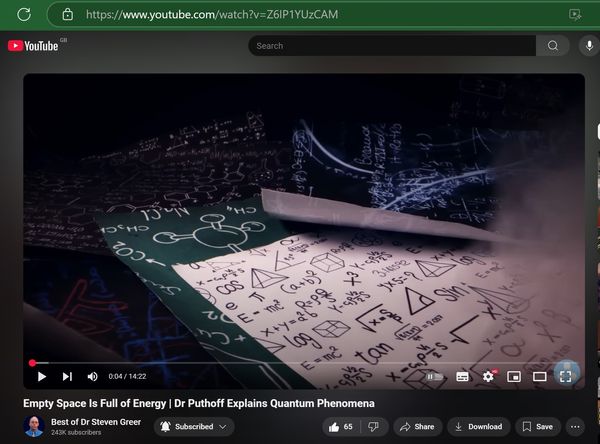Enable theater mode
This screenshot has width=600, height=444.
pos(540,377)
